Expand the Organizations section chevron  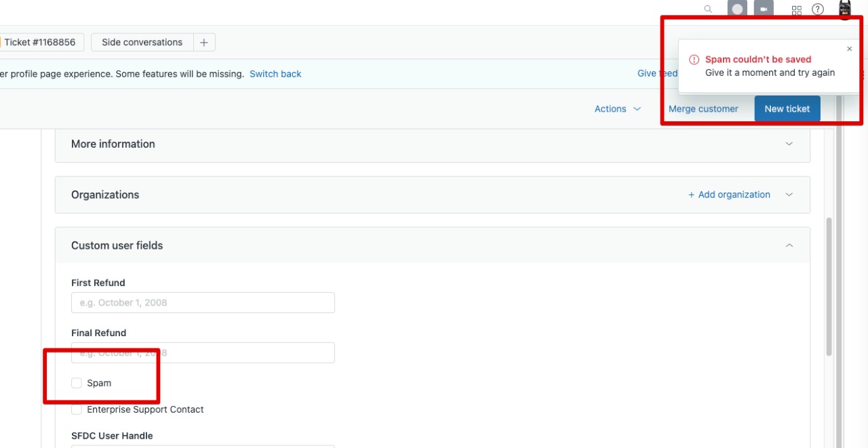[x=789, y=195]
